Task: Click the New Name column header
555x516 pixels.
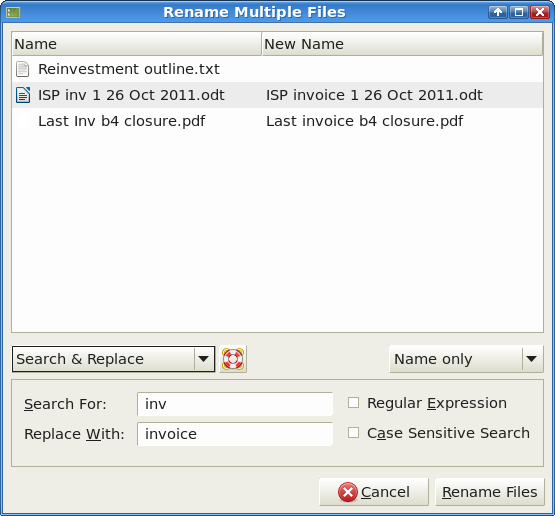Action: (x=402, y=44)
